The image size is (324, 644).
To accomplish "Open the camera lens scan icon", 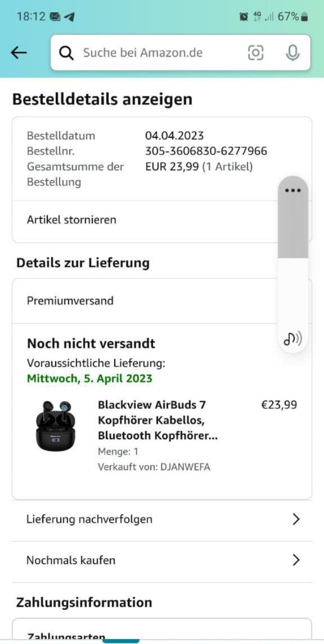I will coord(256,53).
